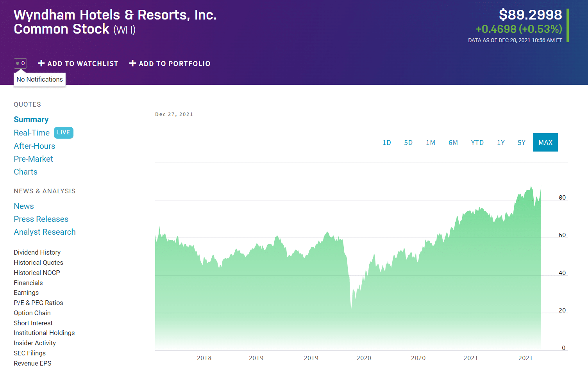588x380 pixels.
Task: Click the Dec 27, 2021 chart date label
Action: [x=174, y=114]
